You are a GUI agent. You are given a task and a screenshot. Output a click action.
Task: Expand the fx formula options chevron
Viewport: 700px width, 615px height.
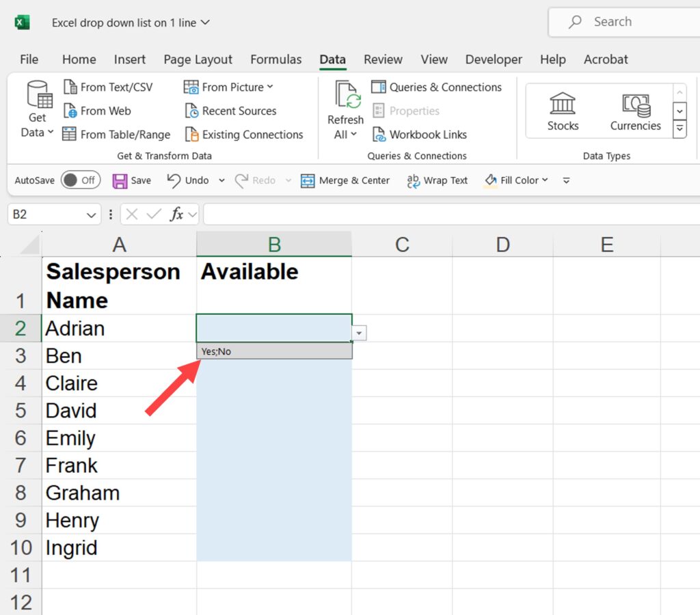coord(192,215)
